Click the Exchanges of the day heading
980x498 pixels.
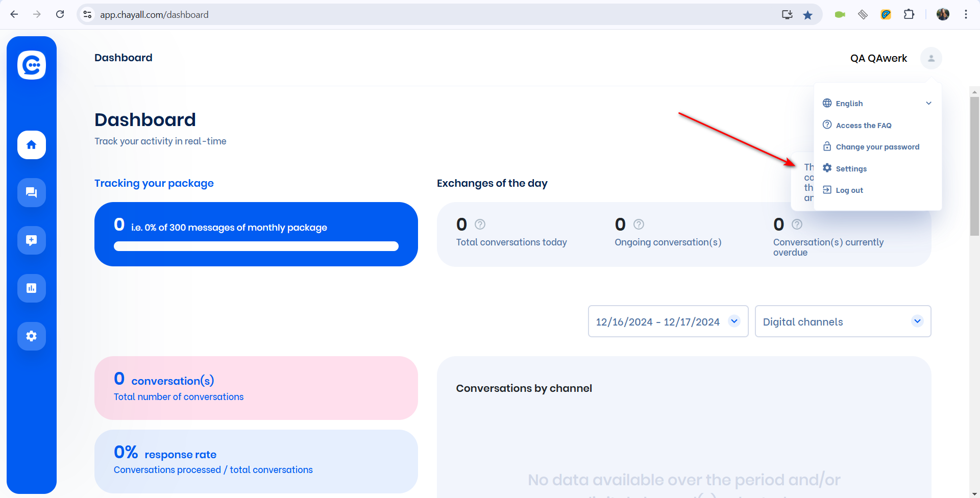[x=492, y=183]
